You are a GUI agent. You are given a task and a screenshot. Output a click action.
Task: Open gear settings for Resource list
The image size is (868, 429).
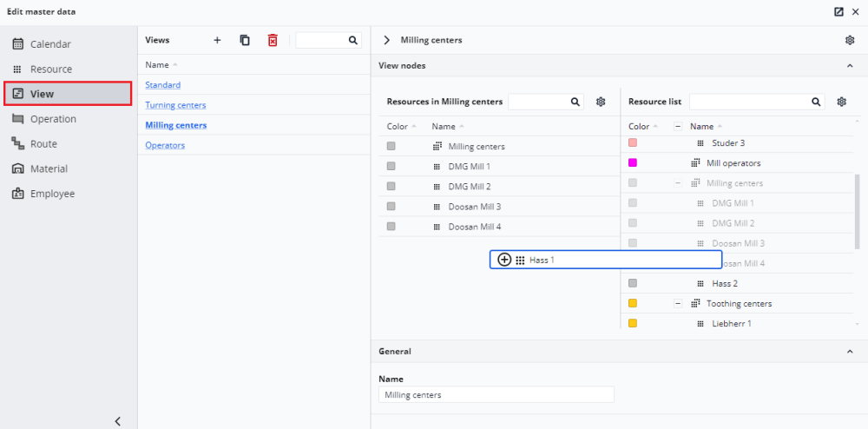(x=841, y=102)
